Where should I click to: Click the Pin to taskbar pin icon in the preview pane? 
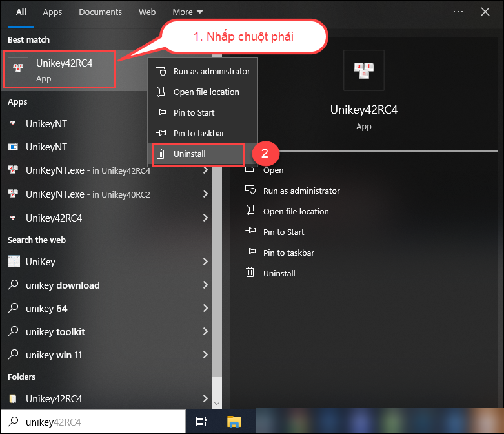coord(250,251)
